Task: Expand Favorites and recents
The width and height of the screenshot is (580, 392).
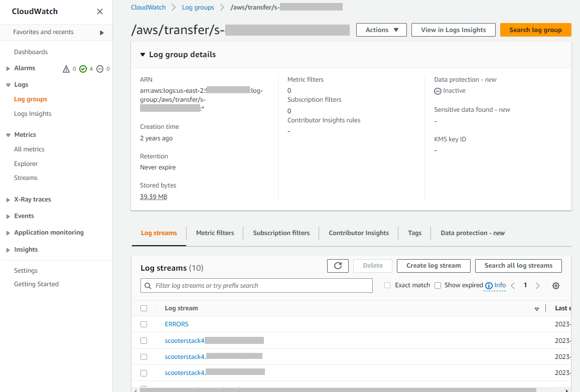Action: [x=102, y=33]
